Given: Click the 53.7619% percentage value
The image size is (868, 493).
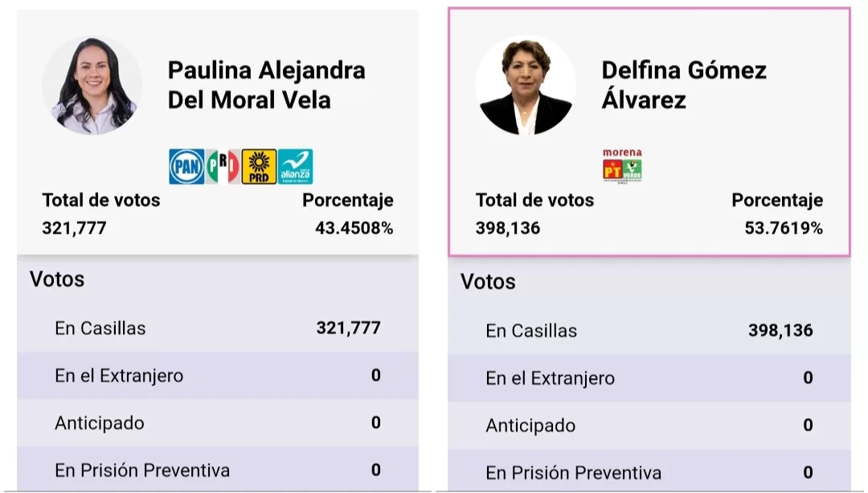Looking at the screenshot, I should click(784, 228).
